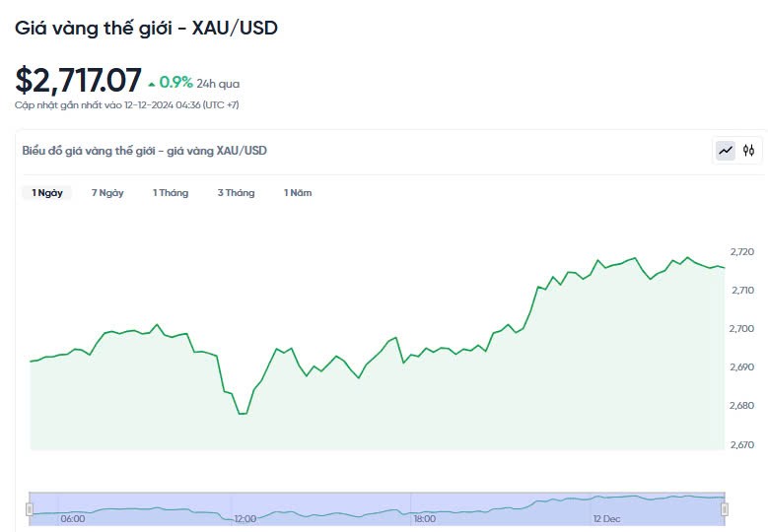Click the 'Giá vàng thế giới - XAU/USD' heading
Screen dimensions: 768x532
[146, 28]
